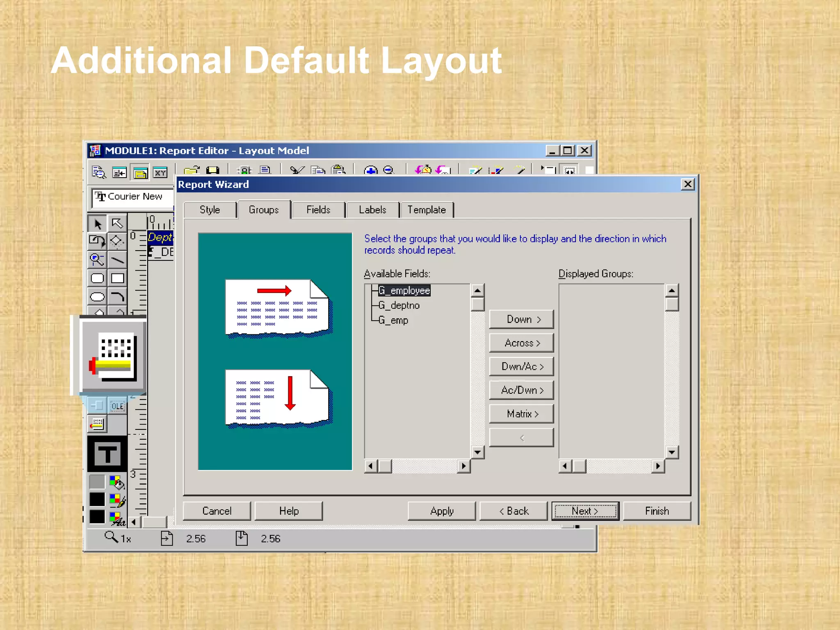The image size is (840, 630).
Task: Switch to the Style tab
Action: [210, 210]
